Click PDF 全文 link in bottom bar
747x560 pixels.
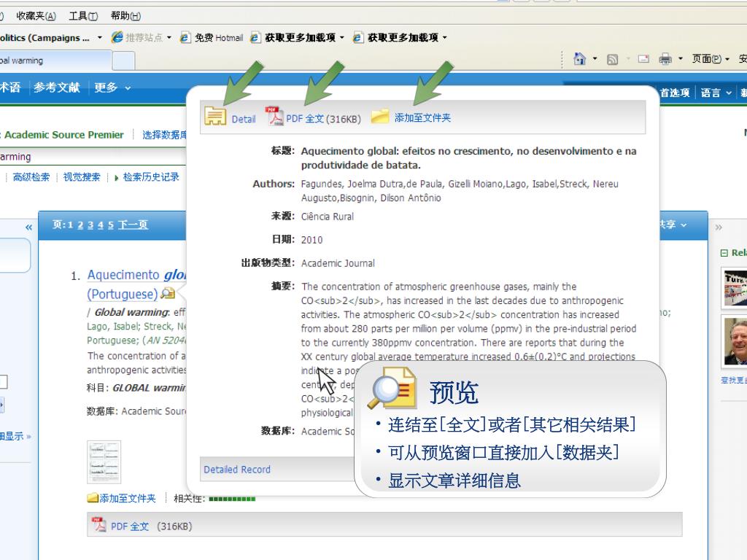(130, 526)
